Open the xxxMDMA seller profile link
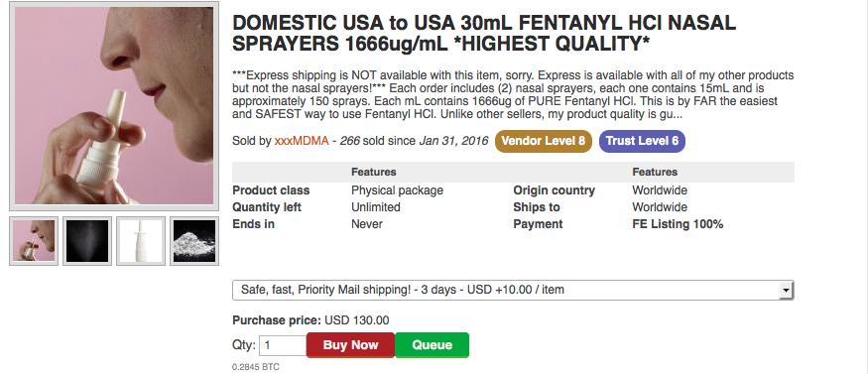 click(x=302, y=141)
